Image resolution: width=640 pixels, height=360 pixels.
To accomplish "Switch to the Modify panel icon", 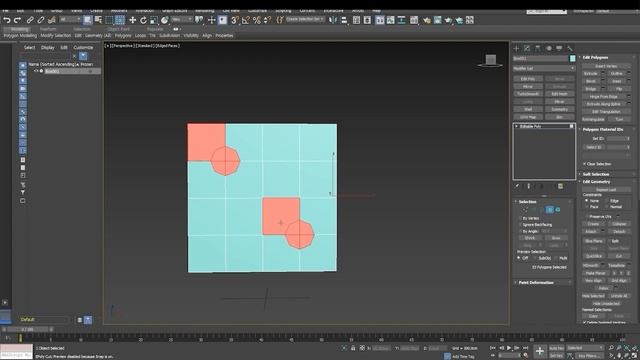I will click(527, 48).
